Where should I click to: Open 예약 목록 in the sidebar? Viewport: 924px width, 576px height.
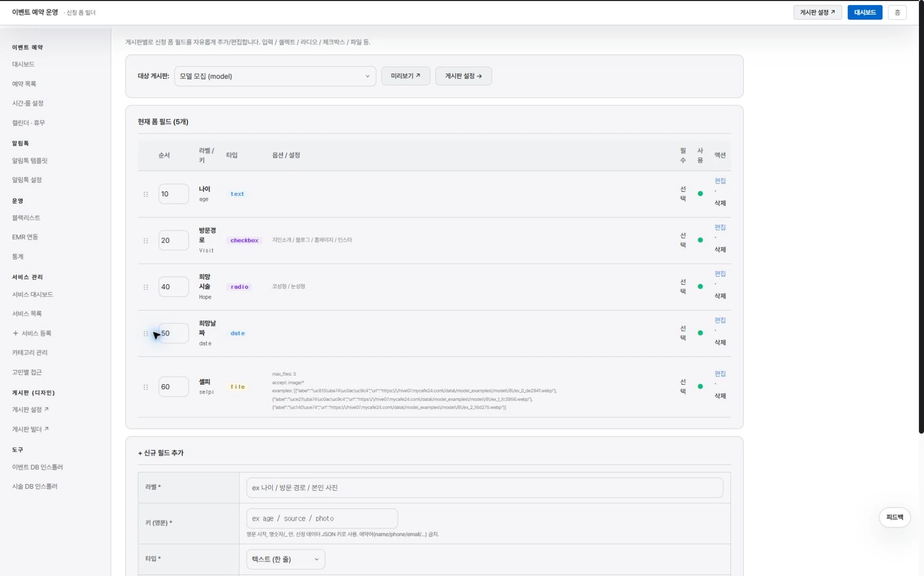tap(24, 84)
